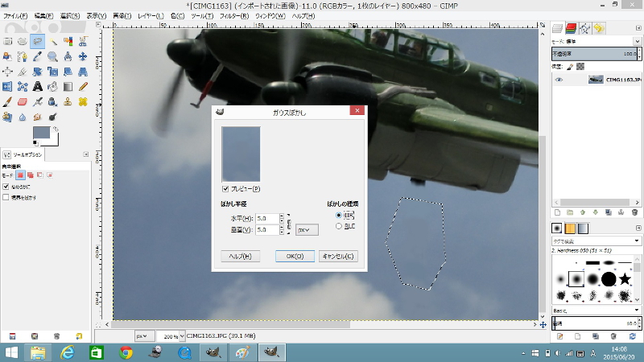Click the Ellipse Select tool
Viewport: 644px width, 362px height.
coord(22,41)
